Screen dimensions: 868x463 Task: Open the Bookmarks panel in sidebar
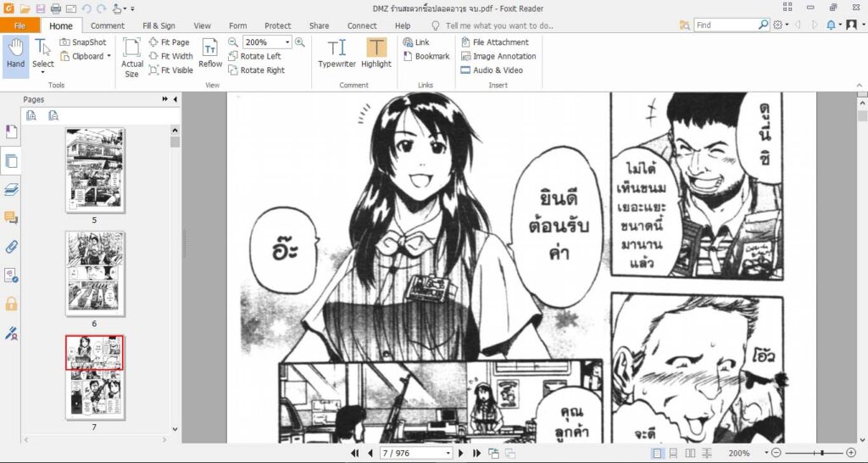coord(11,131)
